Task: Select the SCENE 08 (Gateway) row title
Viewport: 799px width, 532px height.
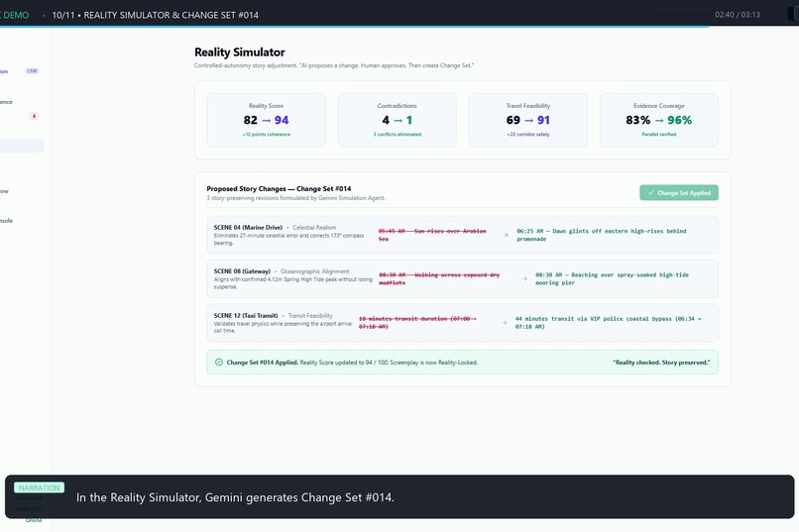Action: [242, 271]
